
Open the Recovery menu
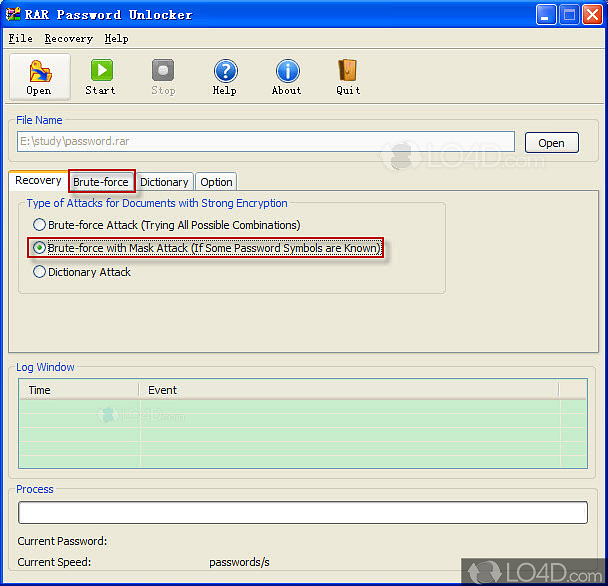coord(69,38)
